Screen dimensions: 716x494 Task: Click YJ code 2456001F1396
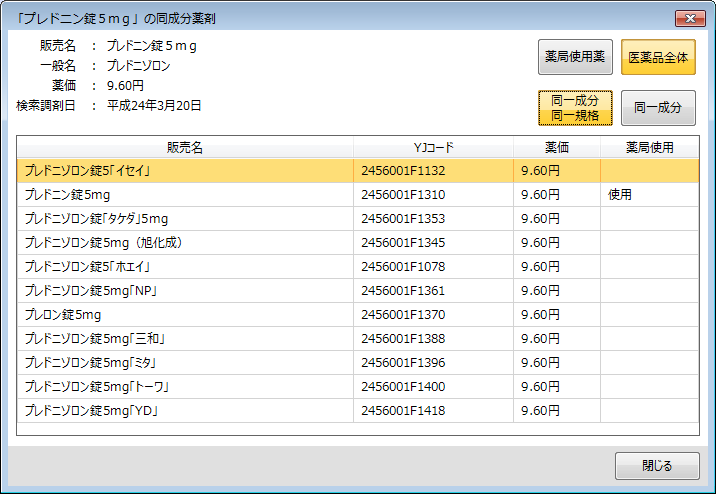pos(403,363)
